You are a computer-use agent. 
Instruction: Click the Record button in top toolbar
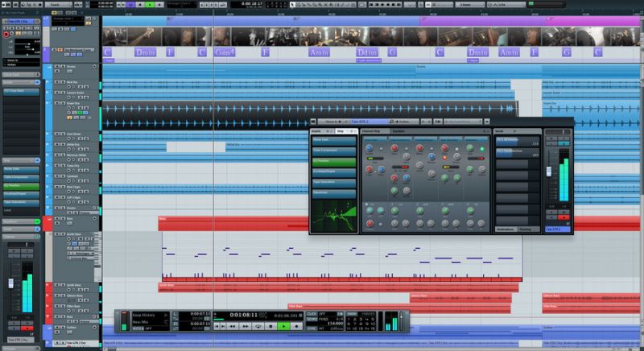pyautogui.click(x=159, y=5)
